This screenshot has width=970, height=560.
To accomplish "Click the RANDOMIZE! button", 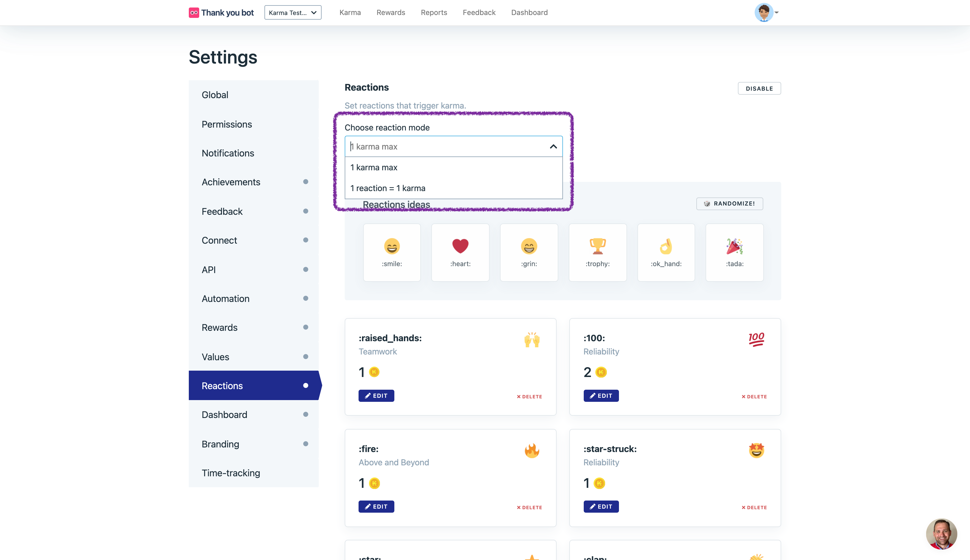I will 729,204.
